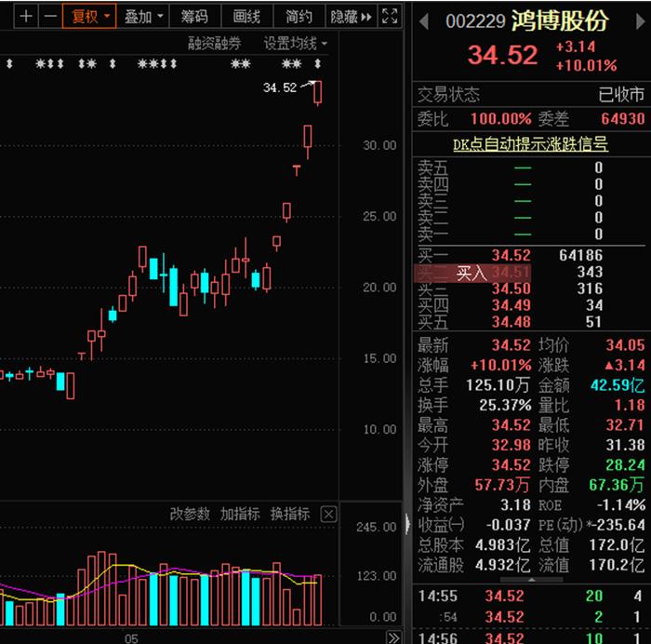Open the 复权 dropdown
The image size is (651, 644).
89,17
